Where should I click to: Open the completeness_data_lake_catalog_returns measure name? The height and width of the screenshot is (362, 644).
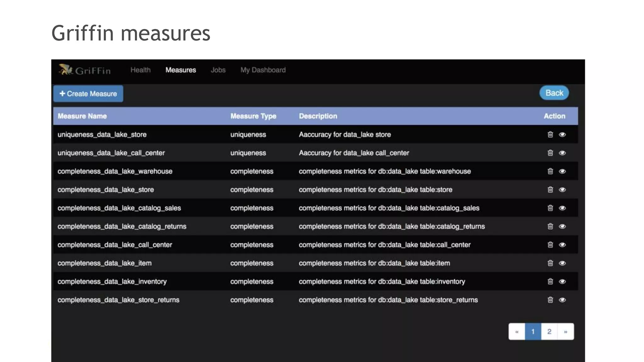122,226
